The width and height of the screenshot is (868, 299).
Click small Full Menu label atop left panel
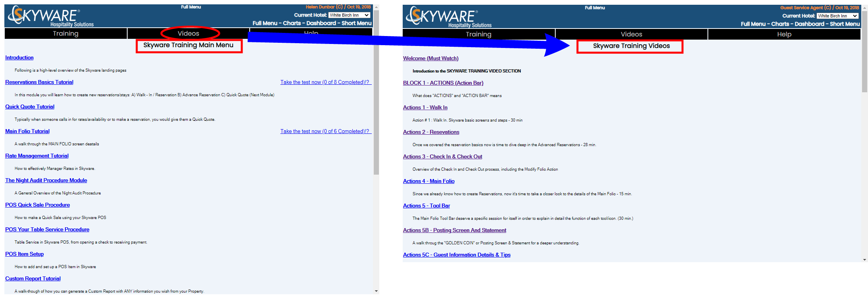(x=191, y=7)
